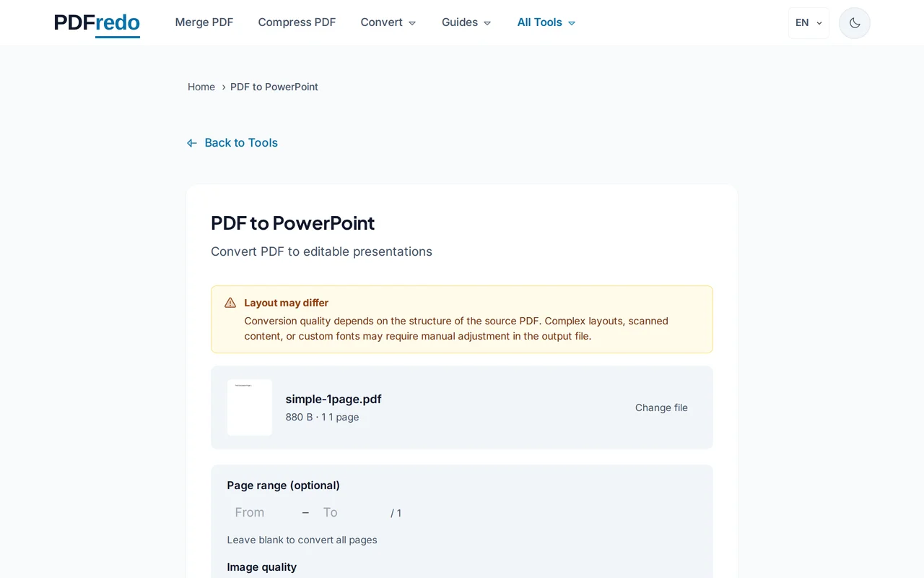Viewport: 924px width, 578px height.
Task: Select Compress PDF in the navigation bar
Action: (297, 22)
